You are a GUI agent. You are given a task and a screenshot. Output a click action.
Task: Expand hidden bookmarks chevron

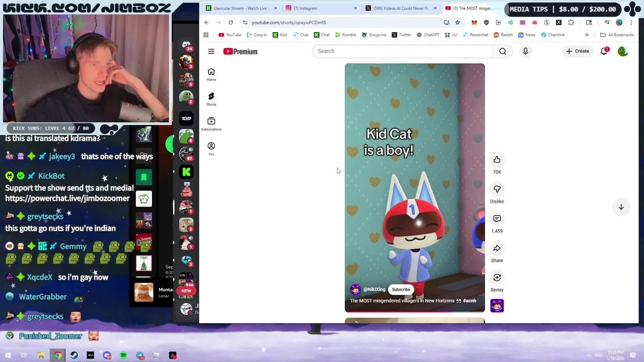(x=587, y=35)
